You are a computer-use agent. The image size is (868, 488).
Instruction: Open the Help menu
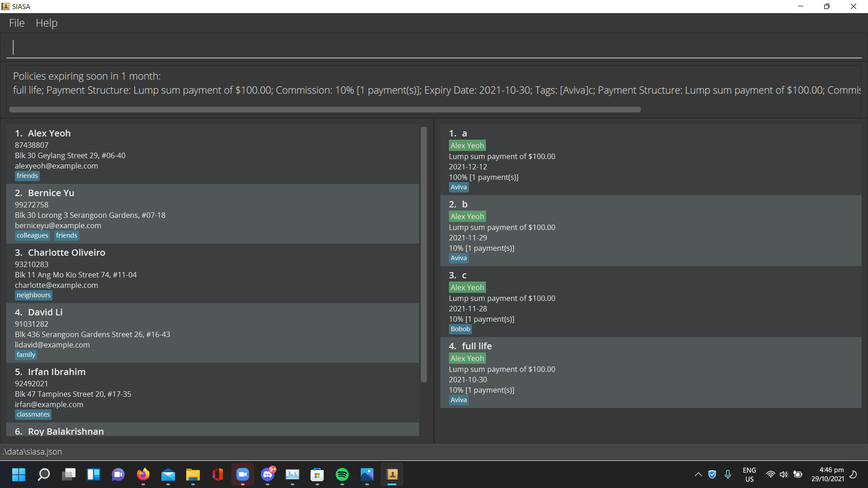tap(47, 23)
